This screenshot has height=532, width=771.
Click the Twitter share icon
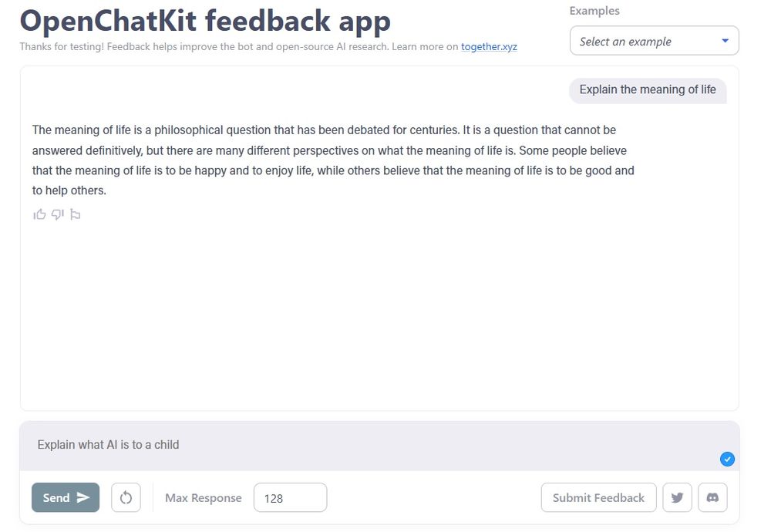[677, 497]
